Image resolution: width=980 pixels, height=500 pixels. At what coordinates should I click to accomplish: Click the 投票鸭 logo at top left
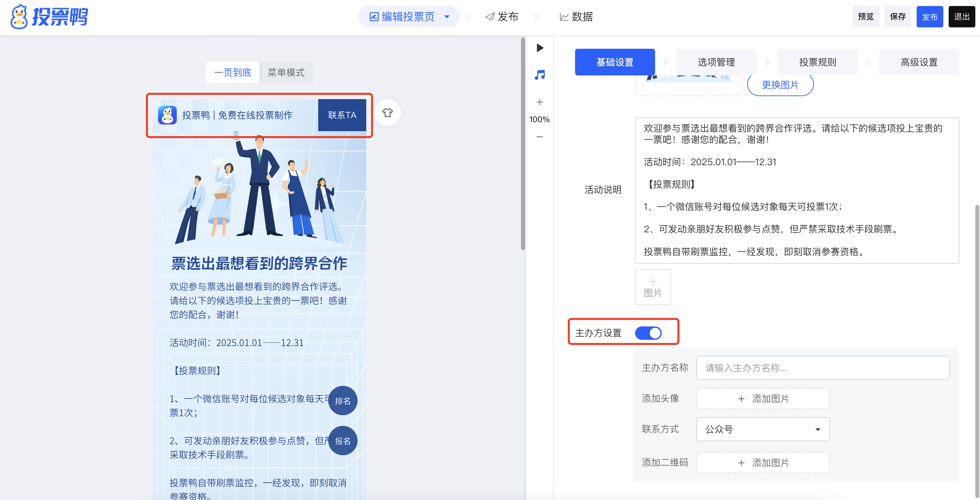[x=49, y=17]
